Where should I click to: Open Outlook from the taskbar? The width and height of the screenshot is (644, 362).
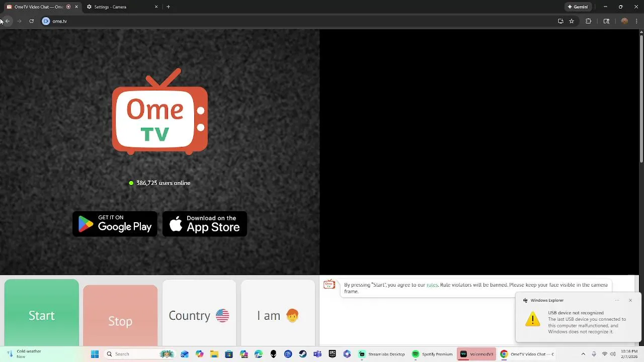tap(185, 354)
